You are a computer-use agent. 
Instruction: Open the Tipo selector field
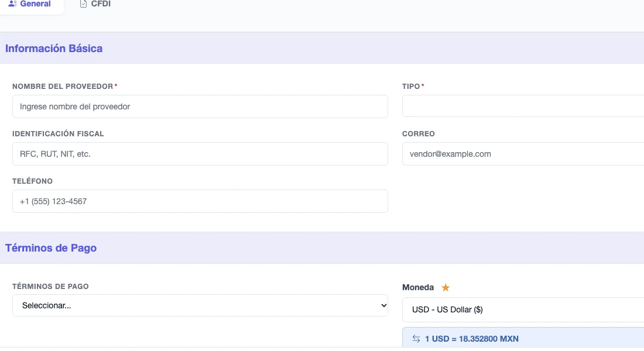(x=523, y=106)
